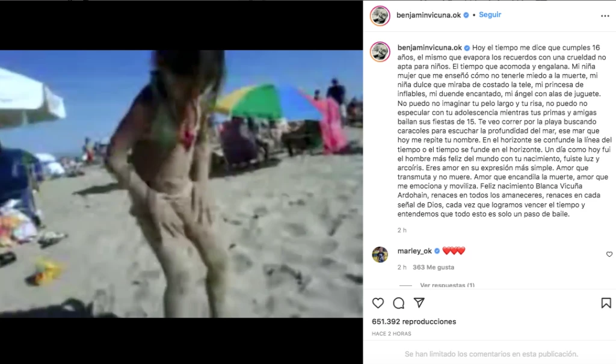Image resolution: width=616 pixels, height=364 pixels.
Task: Open the three-dot more options menu
Action: [x=605, y=16]
